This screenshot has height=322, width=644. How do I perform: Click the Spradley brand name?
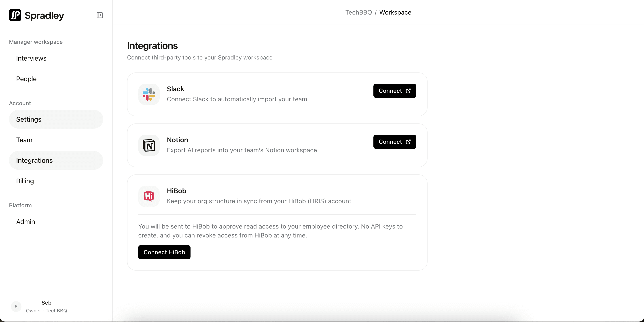[44, 15]
